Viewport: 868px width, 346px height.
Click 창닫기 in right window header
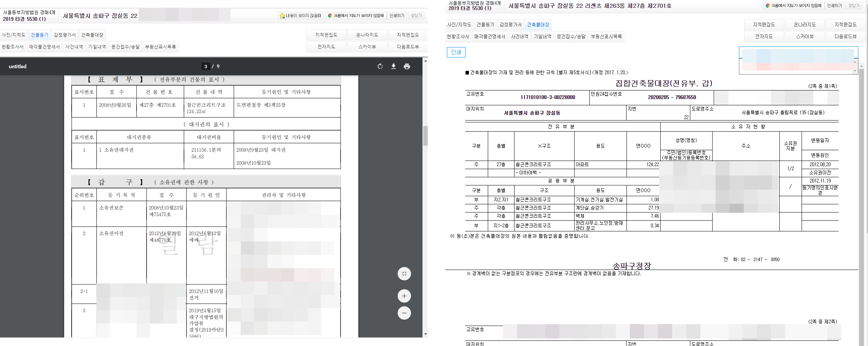click(854, 6)
